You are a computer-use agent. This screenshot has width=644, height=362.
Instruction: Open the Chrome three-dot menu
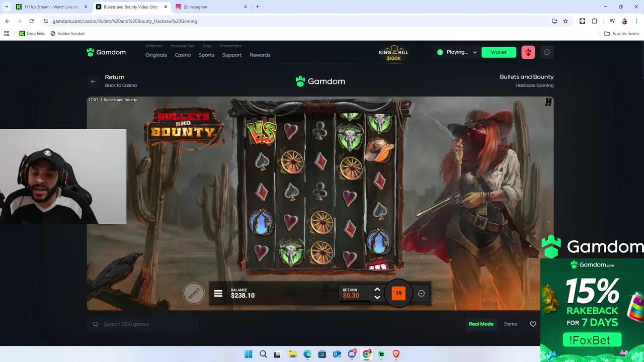pyautogui.click(x=636, y=21)
